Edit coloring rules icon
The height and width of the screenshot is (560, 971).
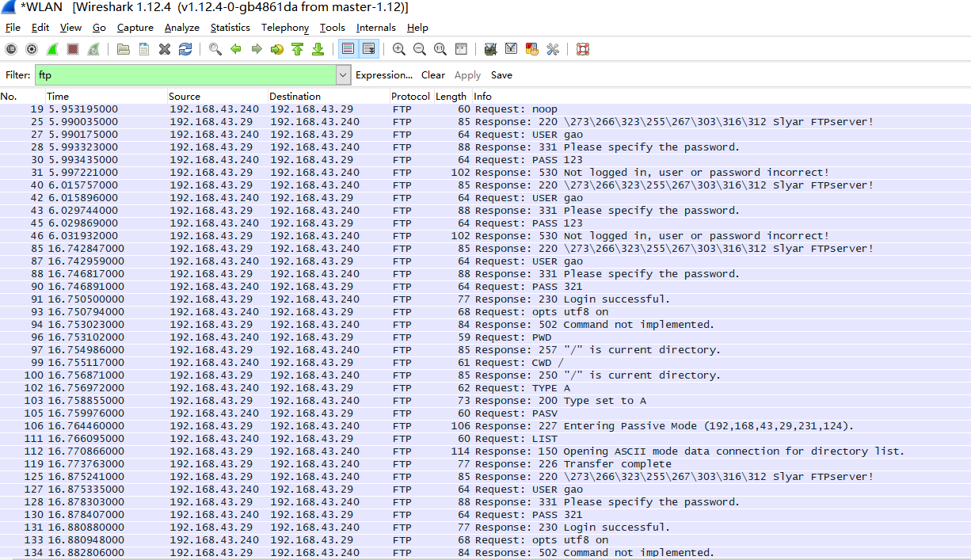[x=532, y=49]
